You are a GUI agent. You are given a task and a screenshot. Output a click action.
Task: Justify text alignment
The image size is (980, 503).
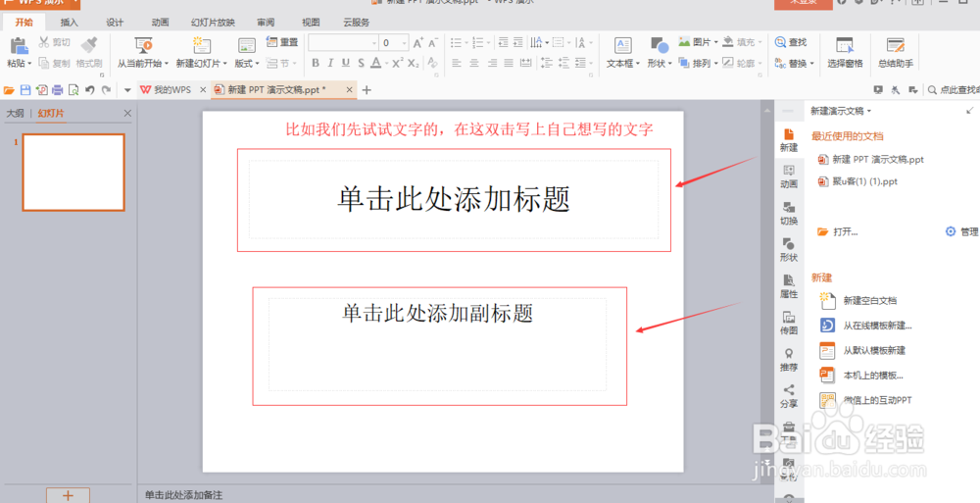coord(509,63)
